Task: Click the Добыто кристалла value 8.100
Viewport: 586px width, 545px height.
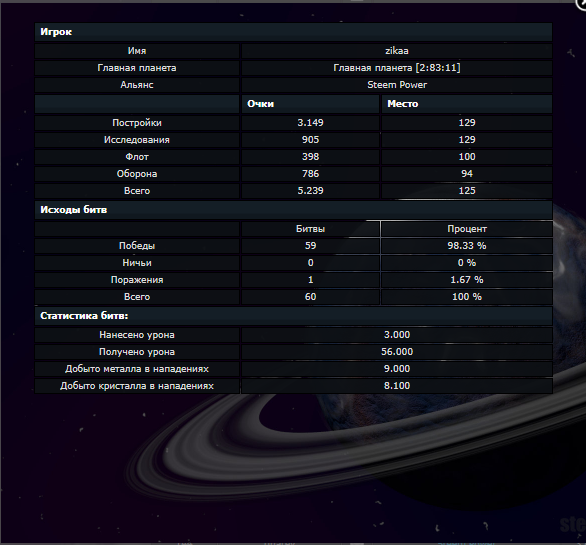Action: 397,386
